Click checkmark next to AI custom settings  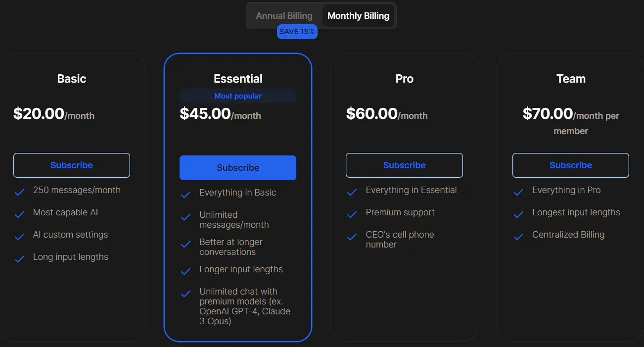point(20,237)
